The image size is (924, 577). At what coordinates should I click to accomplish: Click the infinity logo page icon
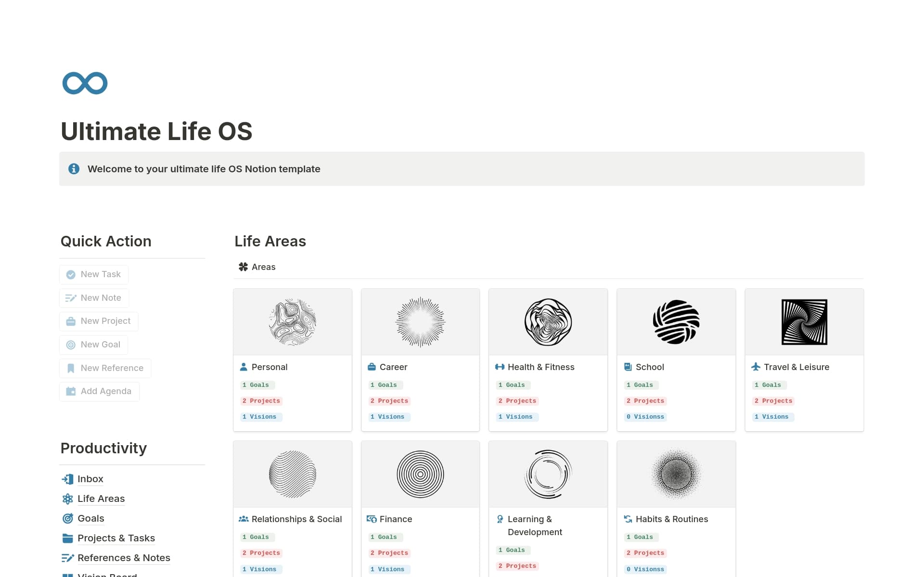85,83
